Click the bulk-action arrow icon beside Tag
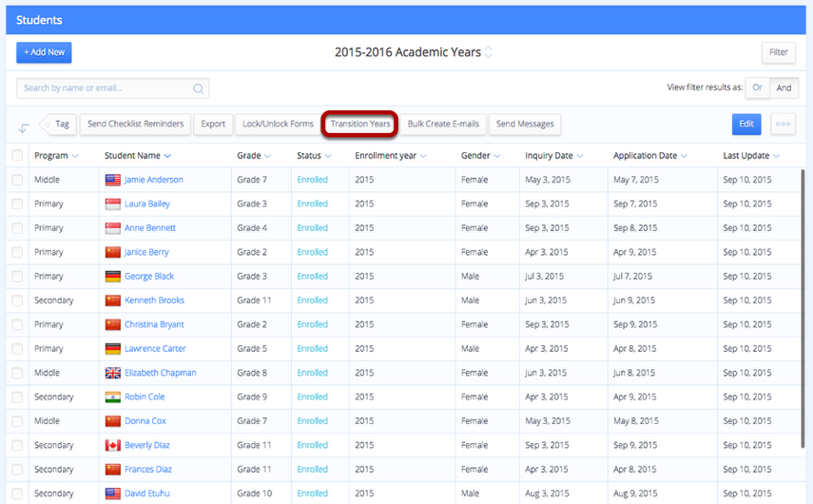This screenshot has height=504, width=813. (x=24, y=127)
